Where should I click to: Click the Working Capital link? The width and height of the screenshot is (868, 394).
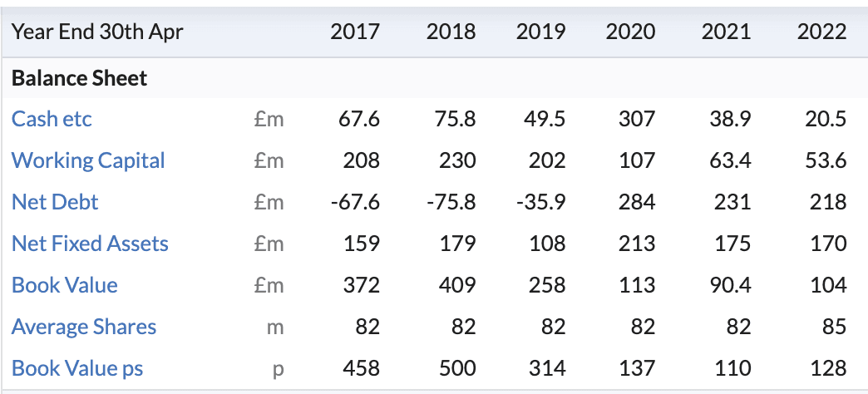pos(88,160)
